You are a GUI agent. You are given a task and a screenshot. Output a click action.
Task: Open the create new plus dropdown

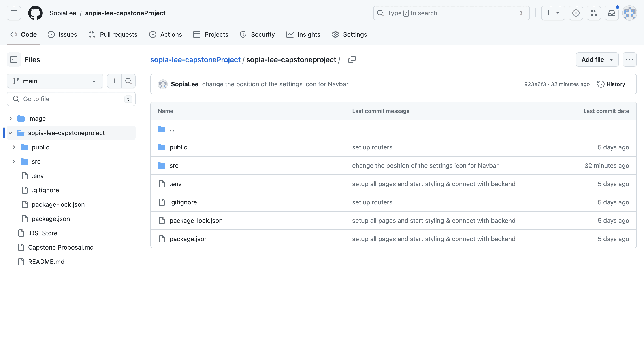click(552, 13)
